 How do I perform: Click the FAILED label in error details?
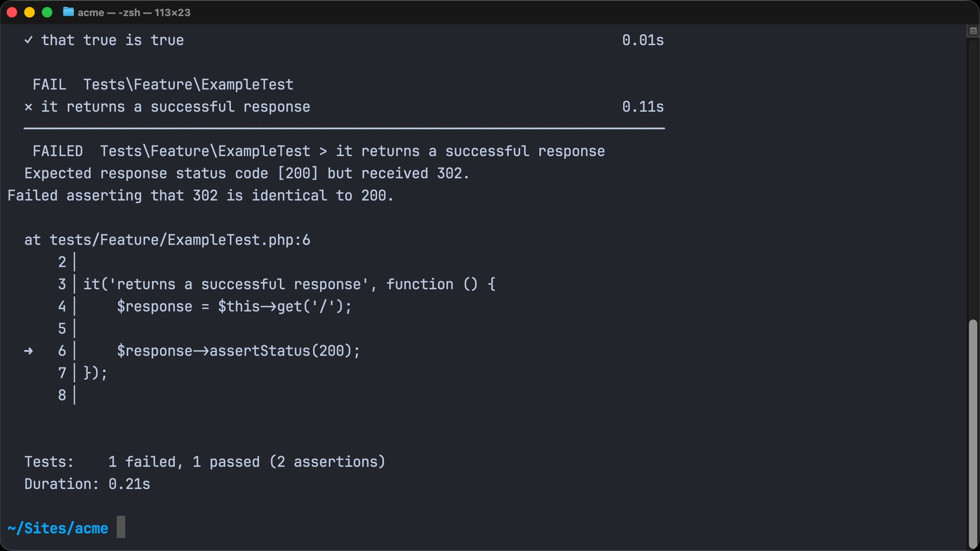click(58, 151)
